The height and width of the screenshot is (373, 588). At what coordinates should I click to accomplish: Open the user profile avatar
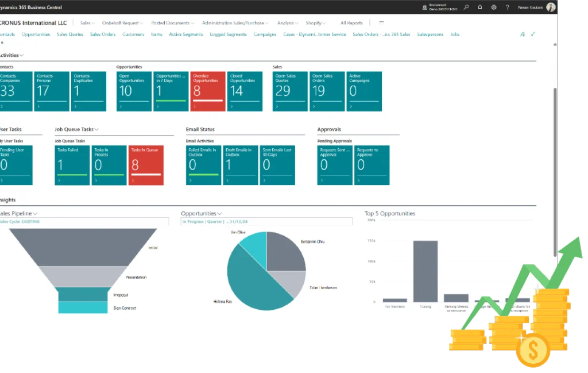(551, 7)
